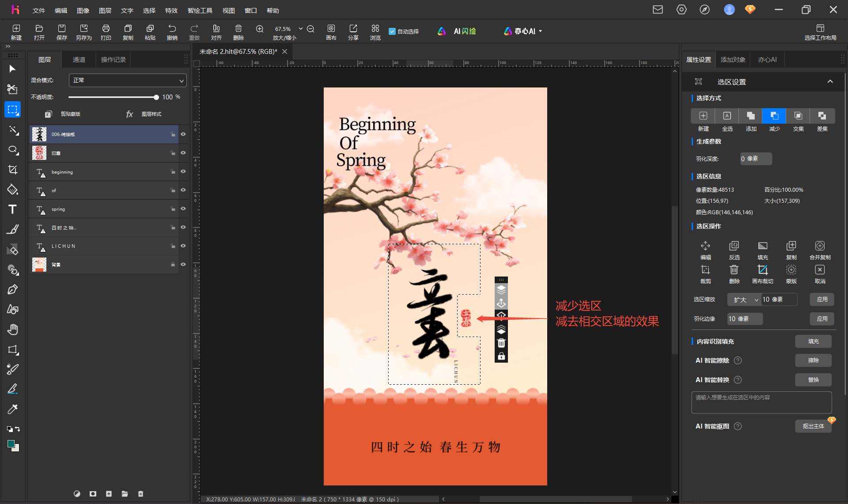Hide the 006 layer via eye icon
This screenshot has width=848, height=504.
point(183,134)
